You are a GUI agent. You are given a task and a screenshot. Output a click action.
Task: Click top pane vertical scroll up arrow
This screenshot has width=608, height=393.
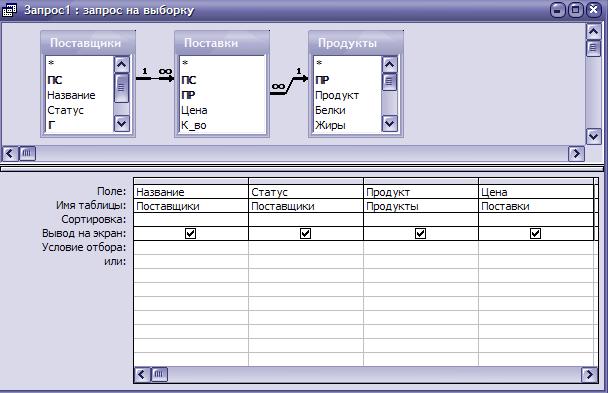click(593, 31)
